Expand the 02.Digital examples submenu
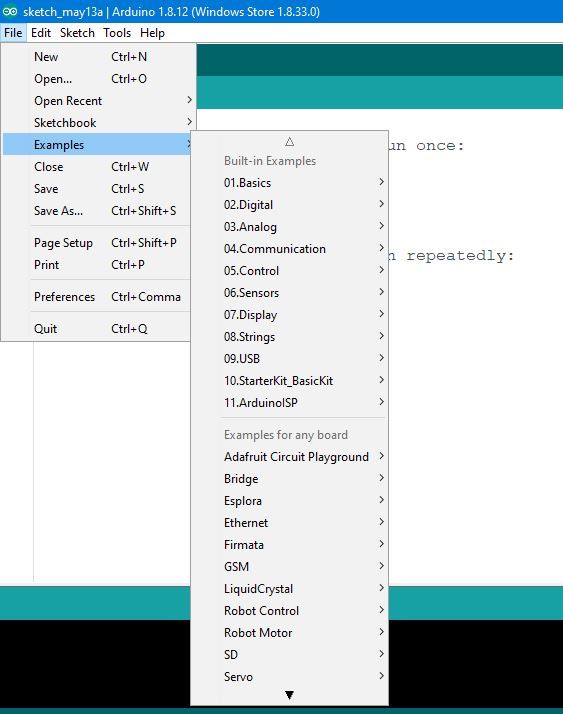Screen dimensions: 563x714 click(x=289, y=204)
